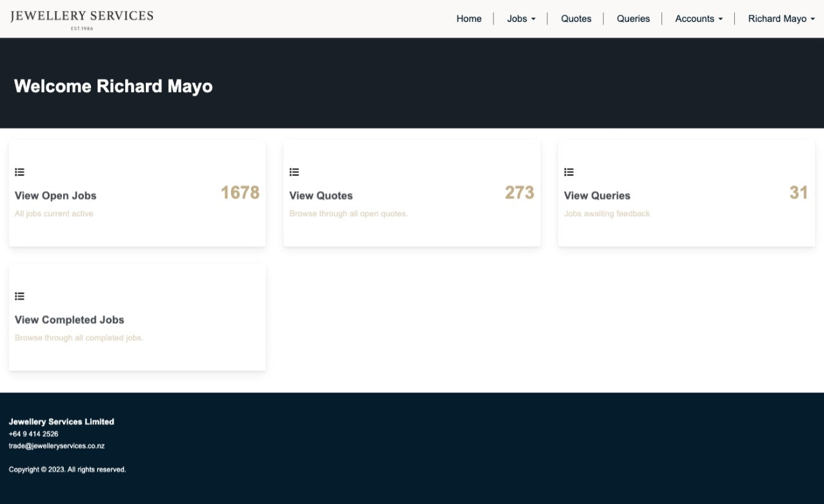Image resolution: width=824 pixels, height=504 pixels.
Task: Open the View Queries card title
Action: (597, 196)
